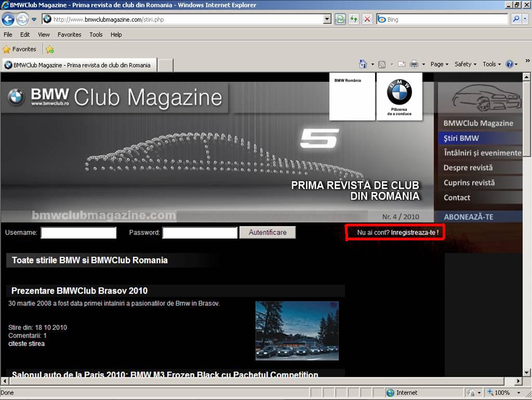532x400 pixels.
Task: Open the 100% zoom level dropdown
Action: pos(519,393)
